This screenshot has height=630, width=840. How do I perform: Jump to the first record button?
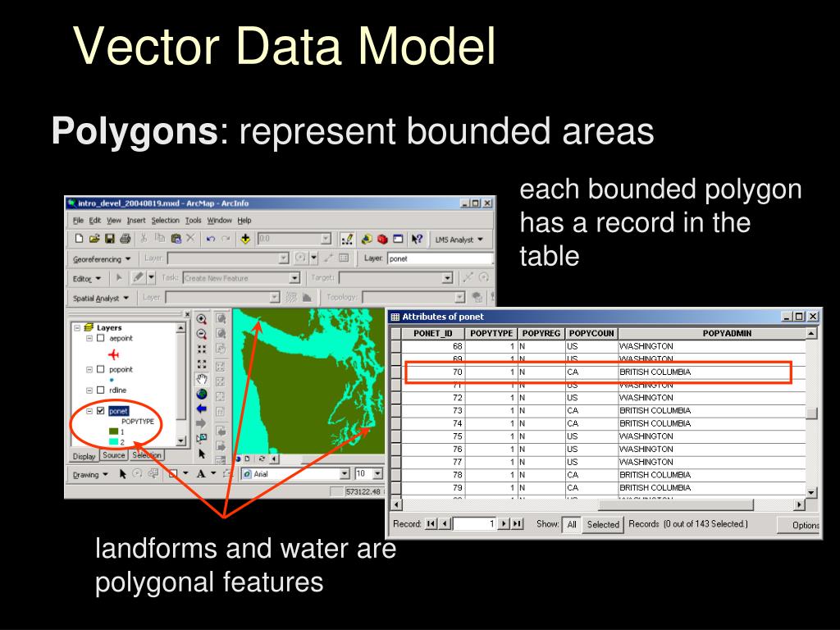[x=431, y=524]
